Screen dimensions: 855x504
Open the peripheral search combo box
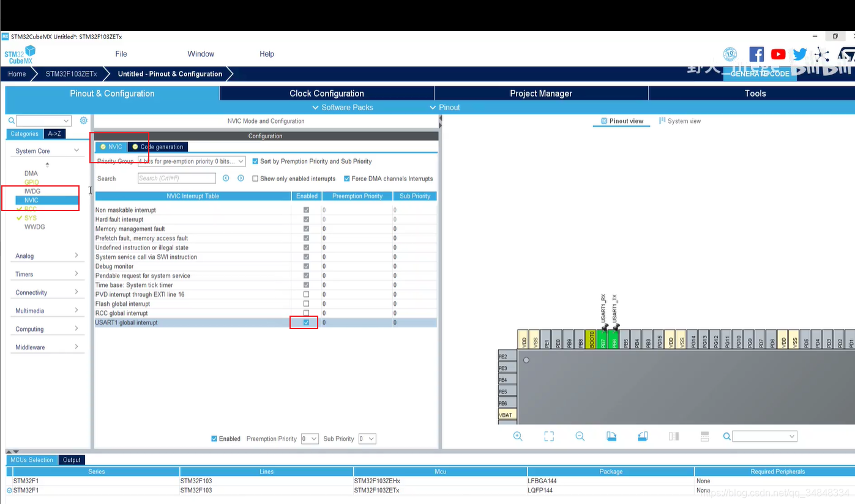pyautogui.click(x=43, y=121)
